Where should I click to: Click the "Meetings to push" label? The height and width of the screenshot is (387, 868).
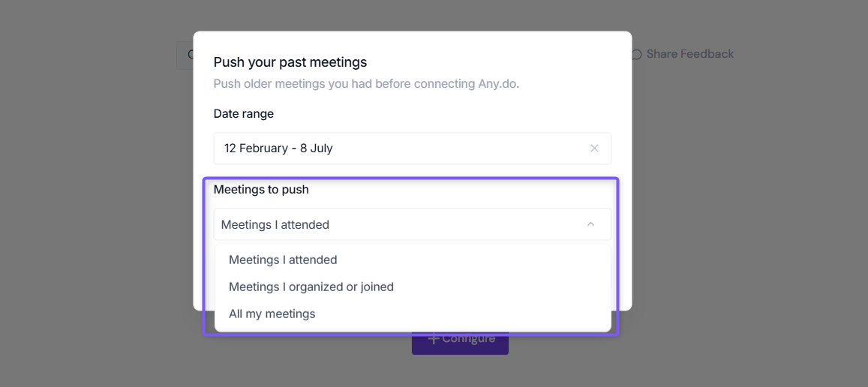(261, 189)
